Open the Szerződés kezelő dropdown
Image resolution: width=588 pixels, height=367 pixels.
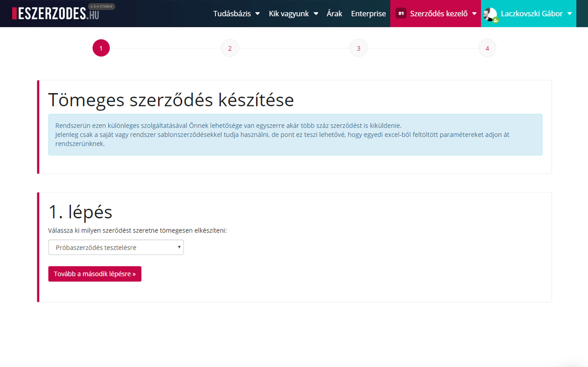click(x=440, y=13)
